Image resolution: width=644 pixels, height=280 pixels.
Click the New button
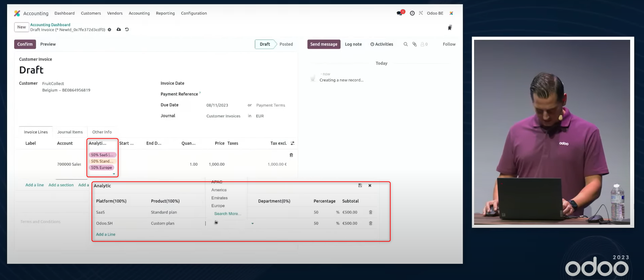[22, 27]
